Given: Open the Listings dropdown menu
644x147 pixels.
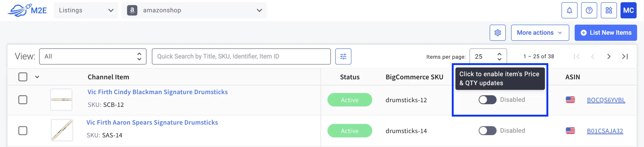Looking at the screenshot, I should click(86, 10).
